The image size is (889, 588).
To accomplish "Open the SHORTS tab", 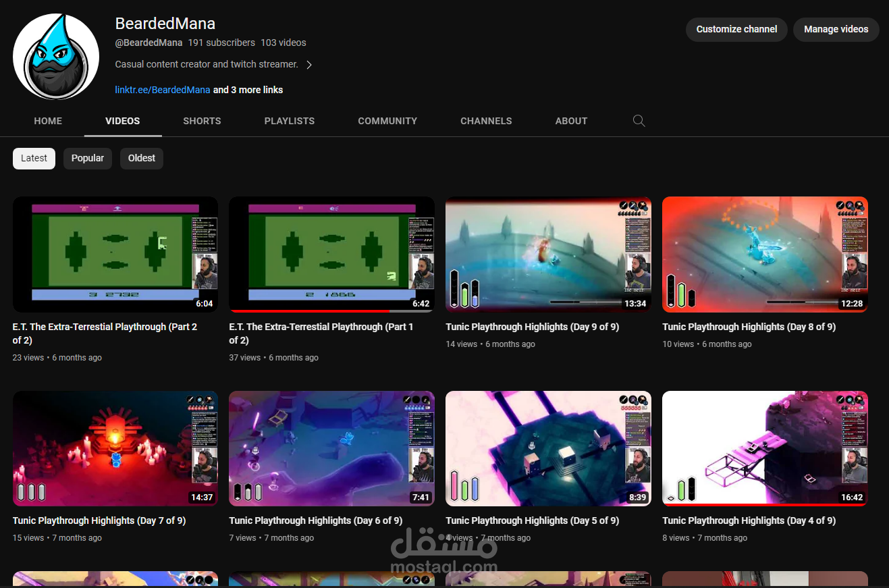I will pos(202,121).
